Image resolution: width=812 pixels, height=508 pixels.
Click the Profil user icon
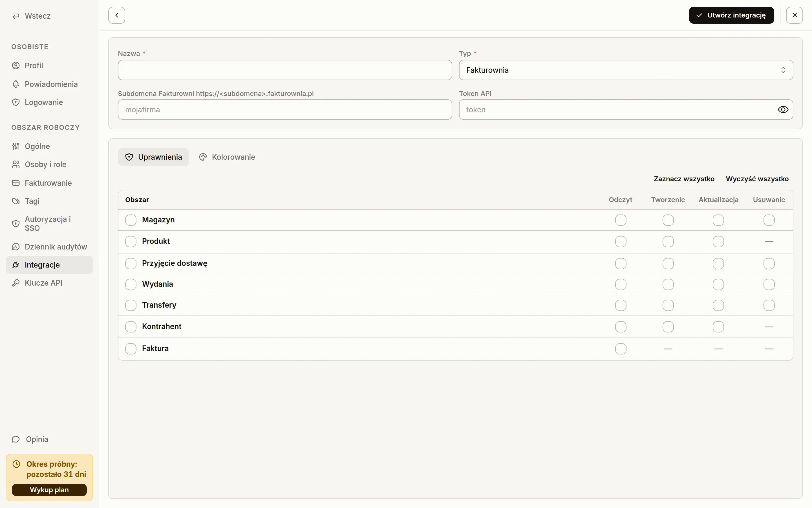coord(16,65)
